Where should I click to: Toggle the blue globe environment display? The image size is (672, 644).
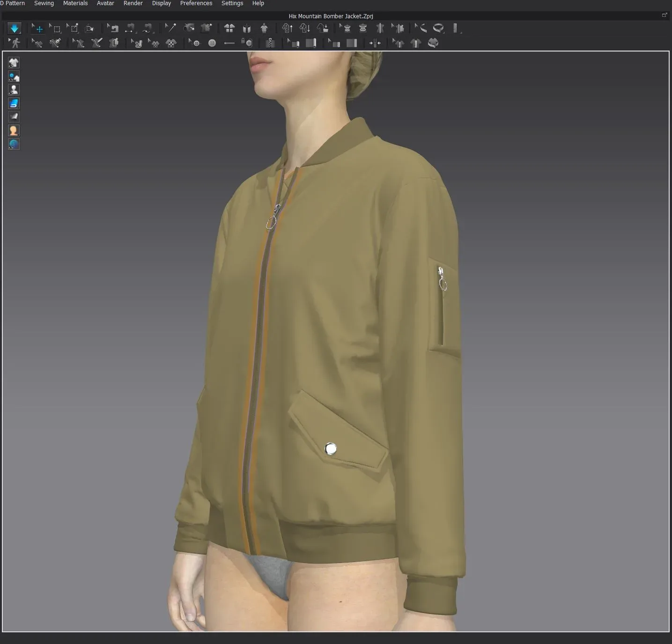14,144
